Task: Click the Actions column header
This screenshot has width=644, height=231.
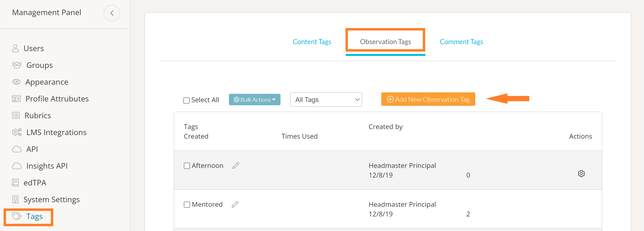Action: (580, 136)
